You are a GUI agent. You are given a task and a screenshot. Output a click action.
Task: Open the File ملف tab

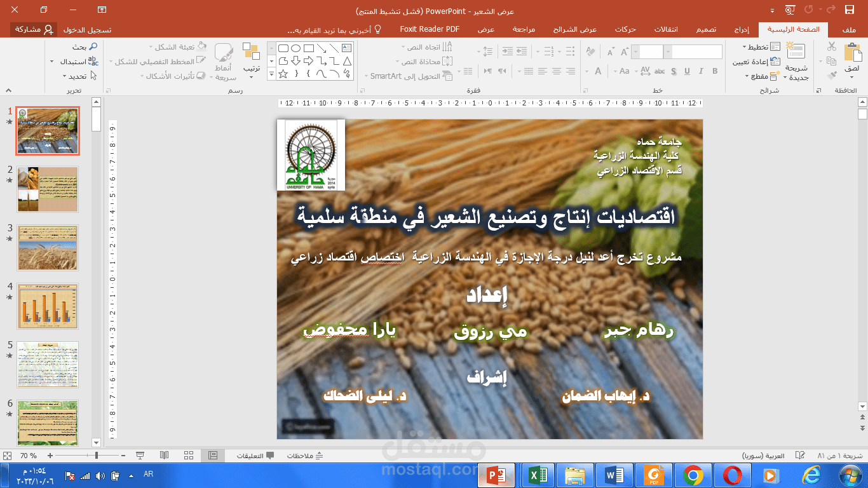click(848, 29)
